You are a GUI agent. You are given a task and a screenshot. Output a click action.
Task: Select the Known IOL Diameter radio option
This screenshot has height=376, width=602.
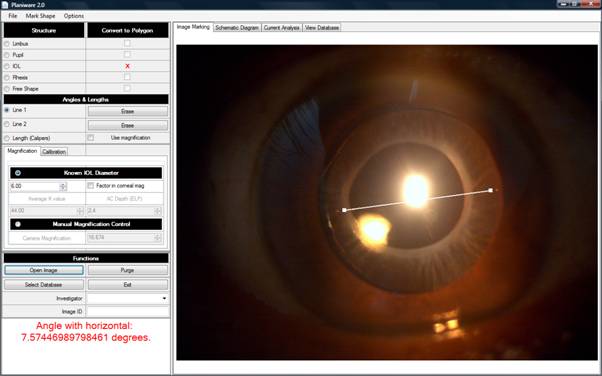coord(18,173)
